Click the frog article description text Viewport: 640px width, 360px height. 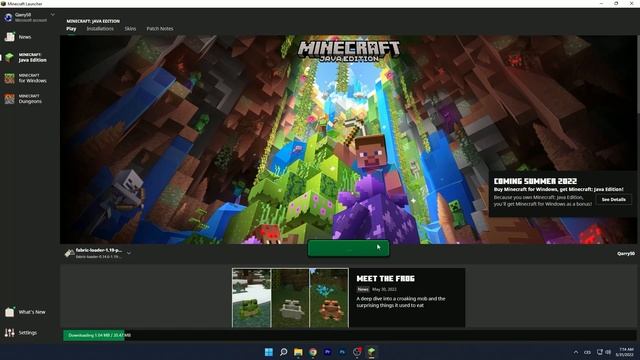coord(400,302)
